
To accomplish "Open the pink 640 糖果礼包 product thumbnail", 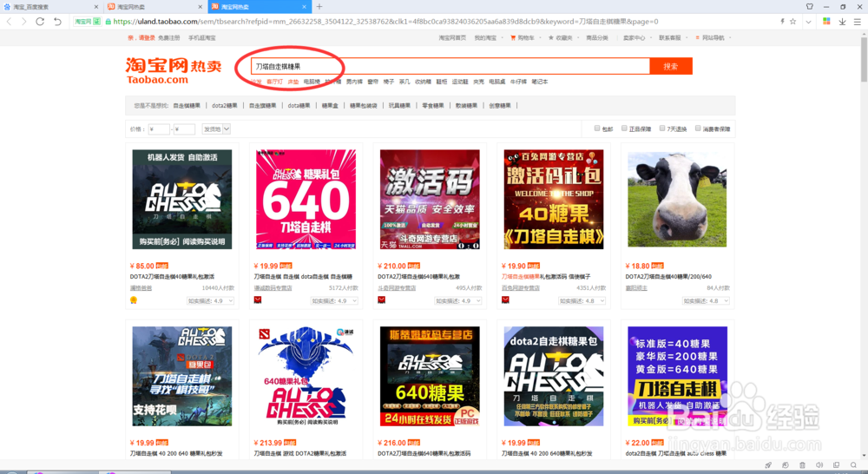I will coord(306,200).
